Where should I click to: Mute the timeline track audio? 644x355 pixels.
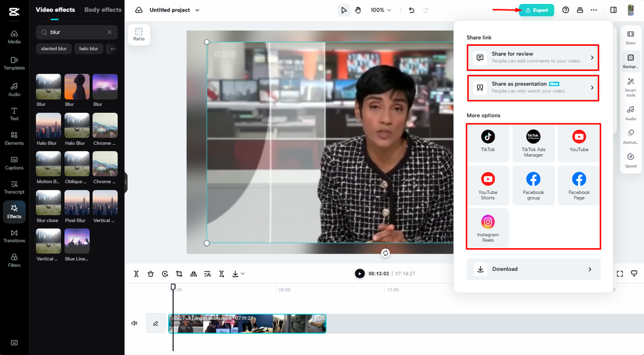[134, 323]
